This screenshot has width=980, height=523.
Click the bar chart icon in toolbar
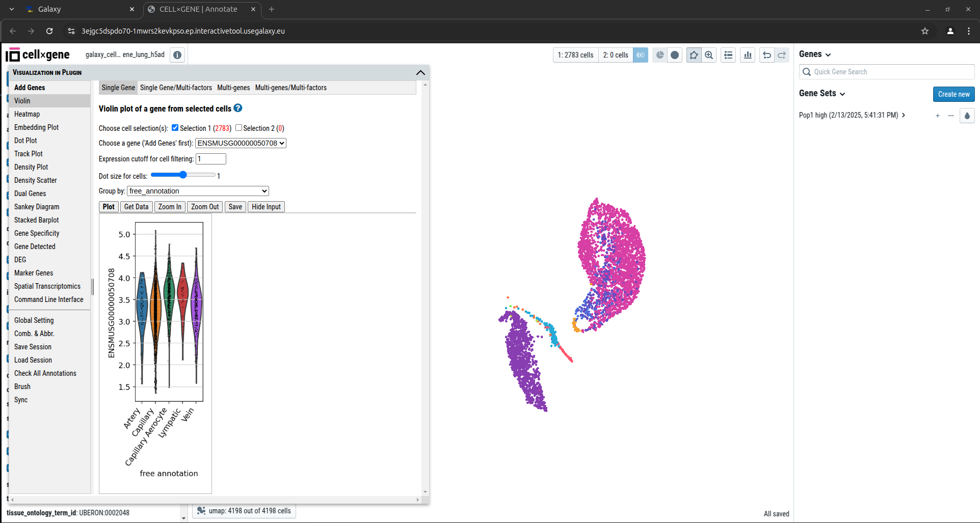pos(748,55)
